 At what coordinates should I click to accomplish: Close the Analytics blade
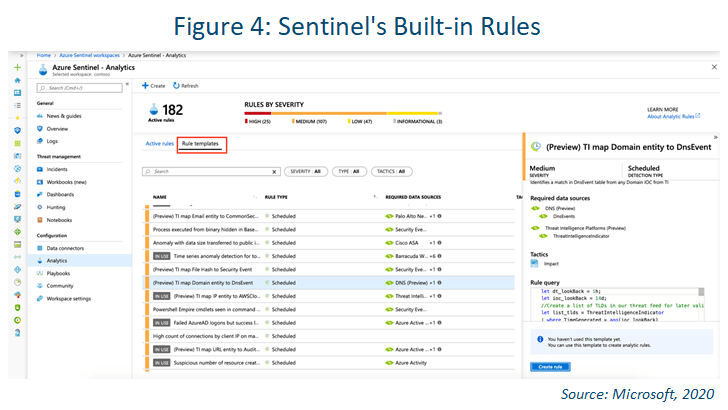[x=714, y=67]
